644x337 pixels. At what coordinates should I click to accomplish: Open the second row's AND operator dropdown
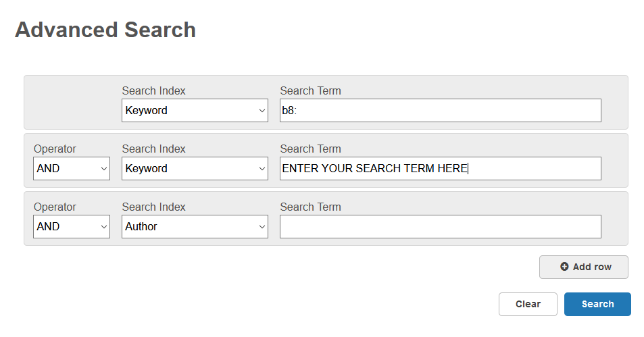coord(71,169)
